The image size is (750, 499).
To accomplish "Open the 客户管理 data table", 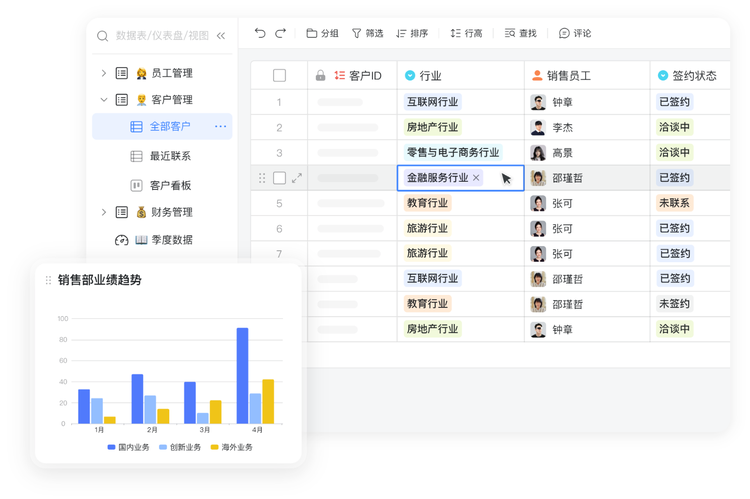I will [x=172, y=100].
